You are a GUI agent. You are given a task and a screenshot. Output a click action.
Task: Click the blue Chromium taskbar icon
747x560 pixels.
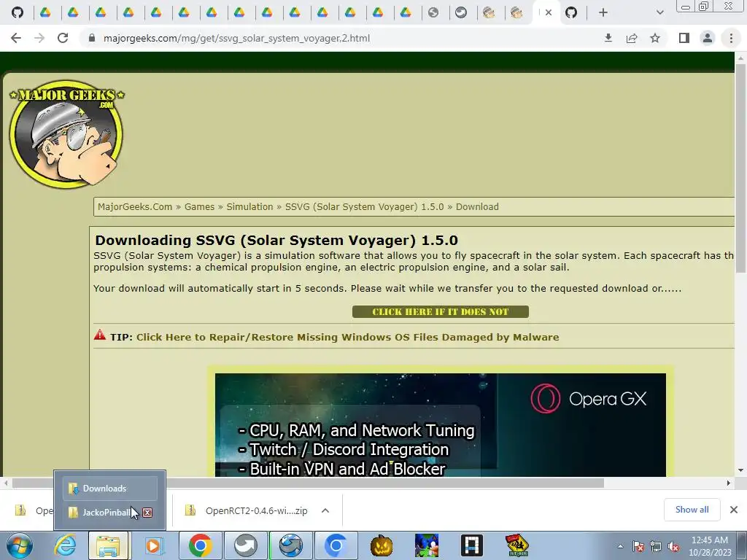click(x=336, y=545)
